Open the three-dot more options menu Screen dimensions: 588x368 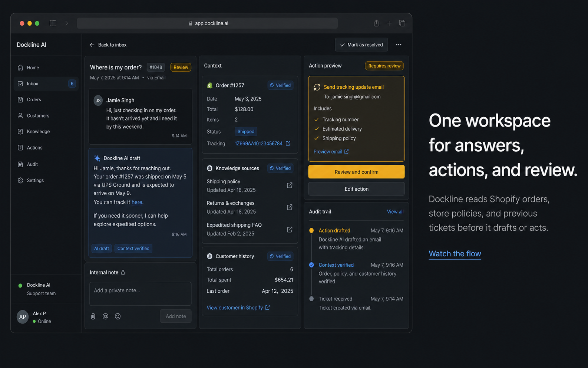(x=399, y=45)
